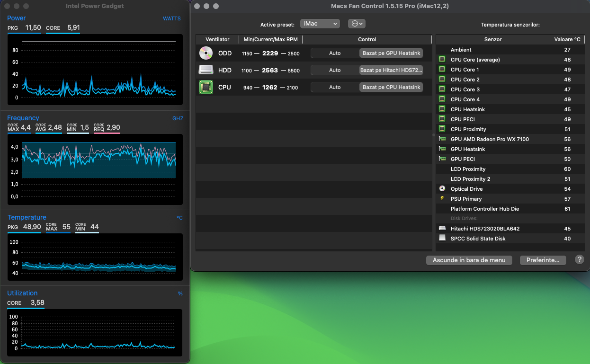The height and width of the screenshot is (364, 590).
Task: Expand the preset options ellipsis menu
Action: tap(357, 24)
